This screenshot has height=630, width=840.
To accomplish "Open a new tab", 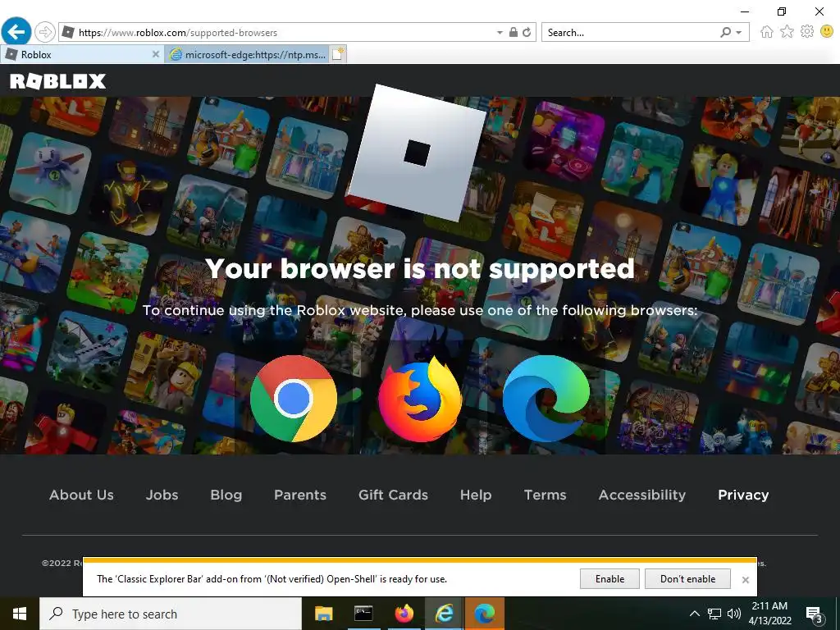I will [x=338, y=54].
